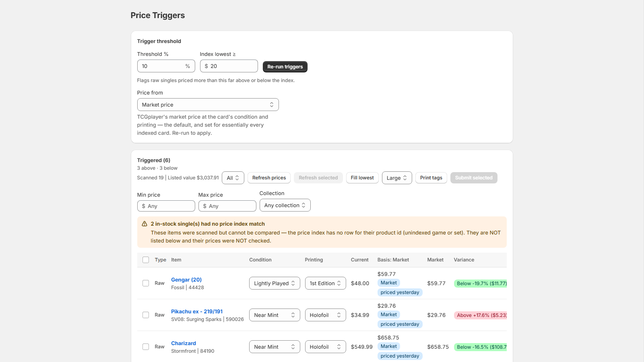Click the Type column header

pyautogui.click(x=160, y=260)
